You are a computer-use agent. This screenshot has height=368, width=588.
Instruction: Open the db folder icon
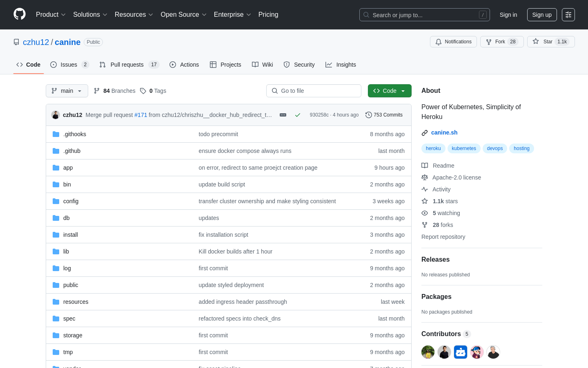(56, 218)
